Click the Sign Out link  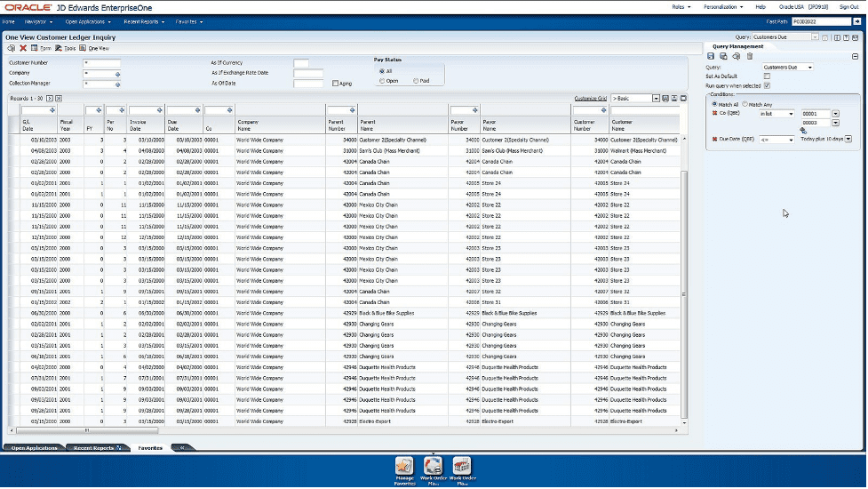click(x=848, y=6)
